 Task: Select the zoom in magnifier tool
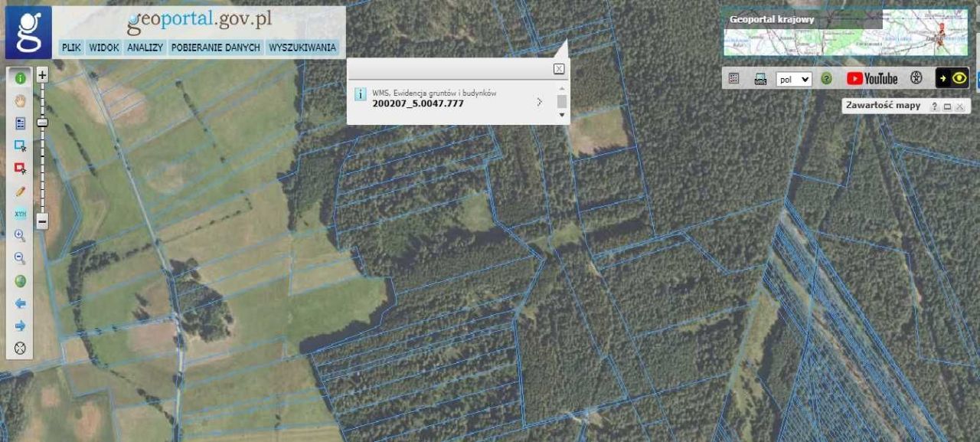(x=20, y=236)
